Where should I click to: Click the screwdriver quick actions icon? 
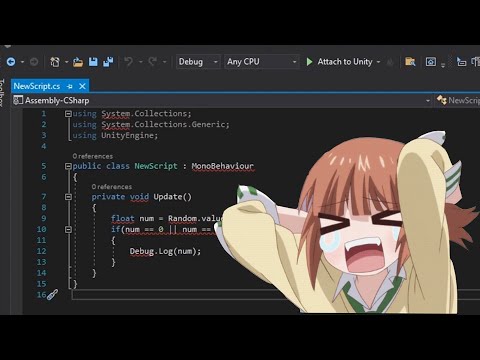52,295
